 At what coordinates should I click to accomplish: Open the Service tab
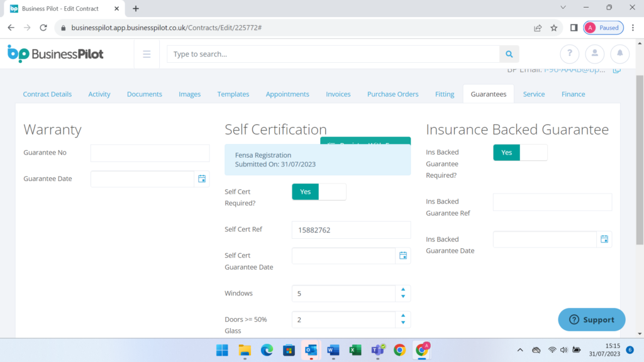point(534,94)
